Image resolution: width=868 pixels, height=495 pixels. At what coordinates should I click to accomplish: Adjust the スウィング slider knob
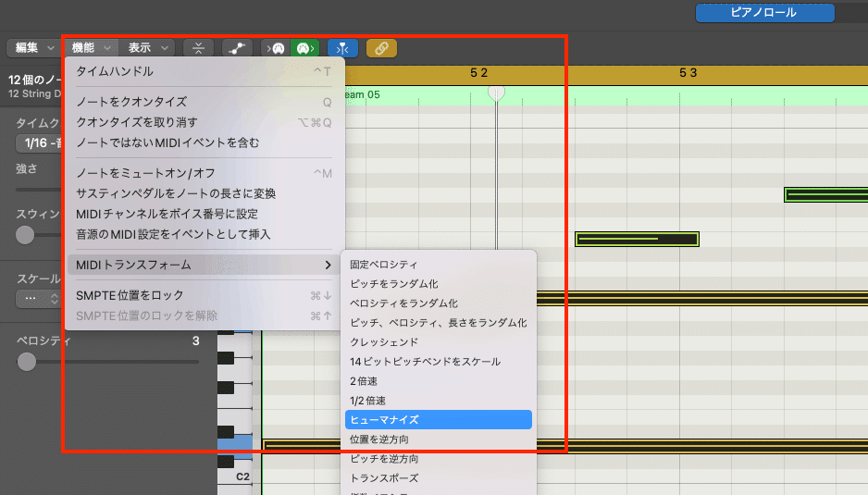(25, 235)
